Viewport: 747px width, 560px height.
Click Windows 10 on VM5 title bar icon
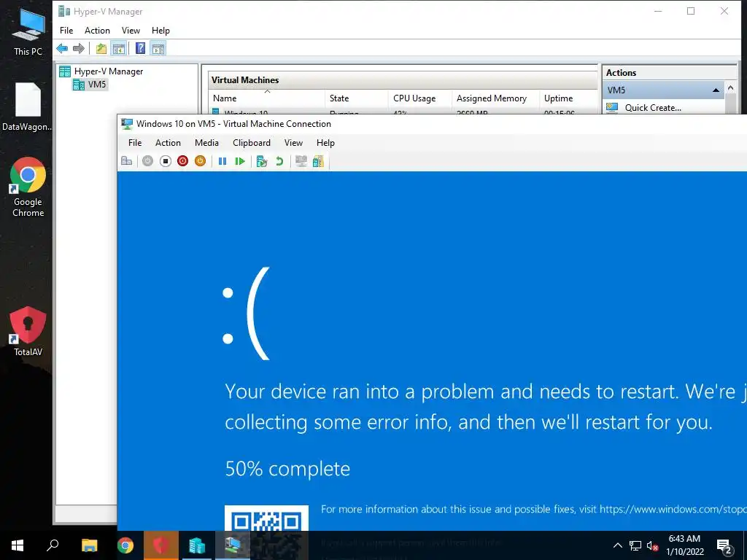point(127,124)
